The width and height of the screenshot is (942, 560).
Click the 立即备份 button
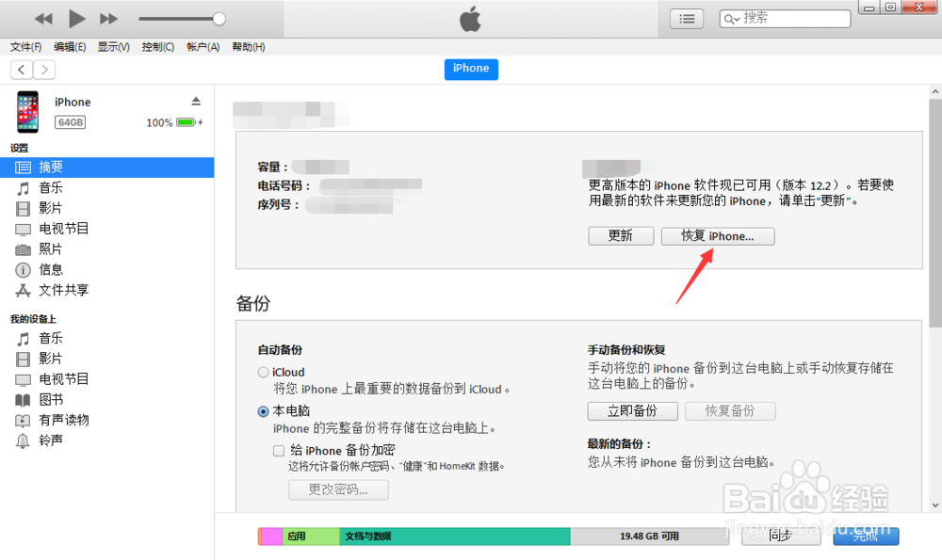[x=633, y=411]
